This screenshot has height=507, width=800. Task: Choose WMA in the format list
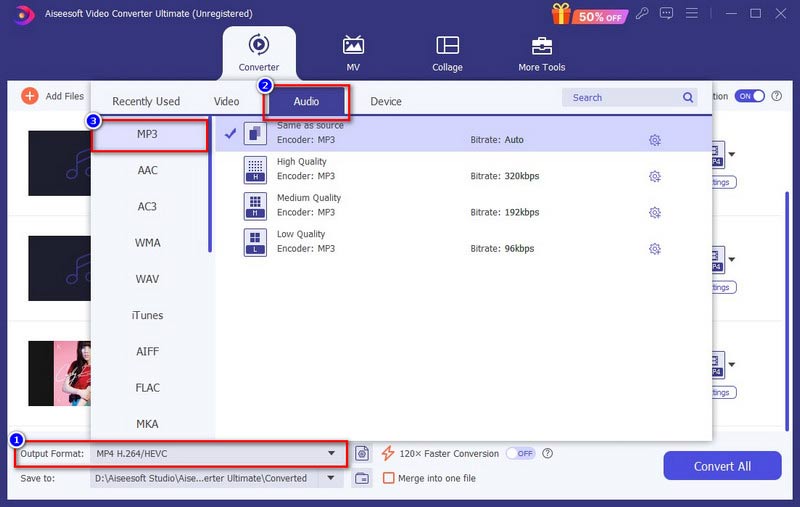pos(147,243)
